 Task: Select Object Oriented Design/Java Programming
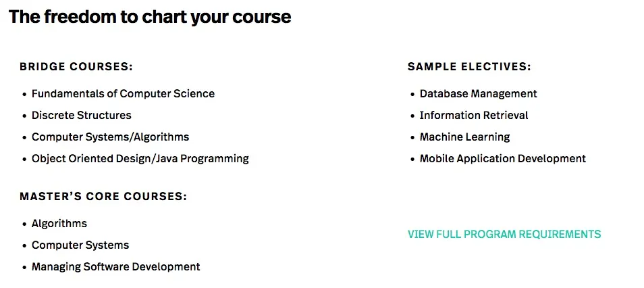pyautogui.click(x=140, y=159)
